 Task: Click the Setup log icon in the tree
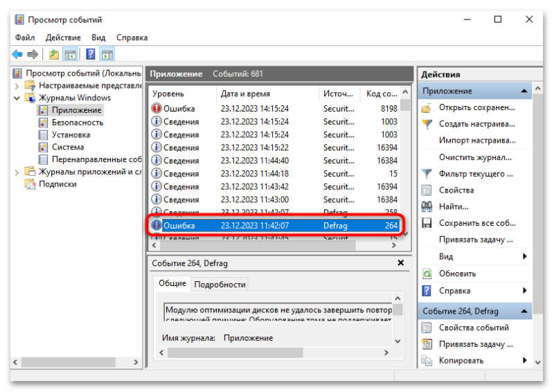tap(43, 135)
